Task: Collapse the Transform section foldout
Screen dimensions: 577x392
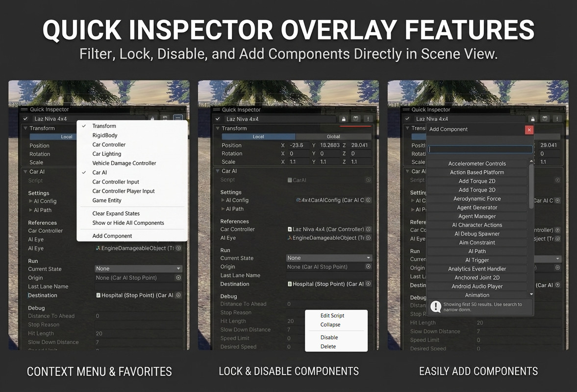Action: pyautogui.click(x=218, y=128)
